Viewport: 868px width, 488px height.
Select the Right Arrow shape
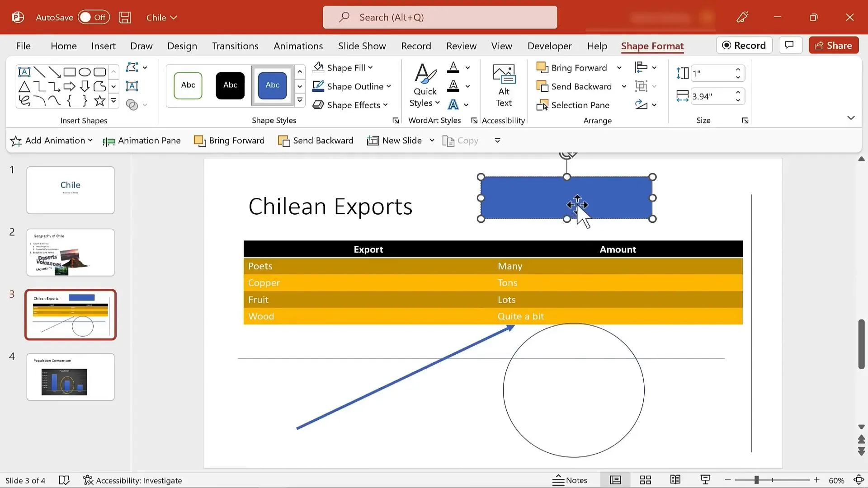point(70,86)
